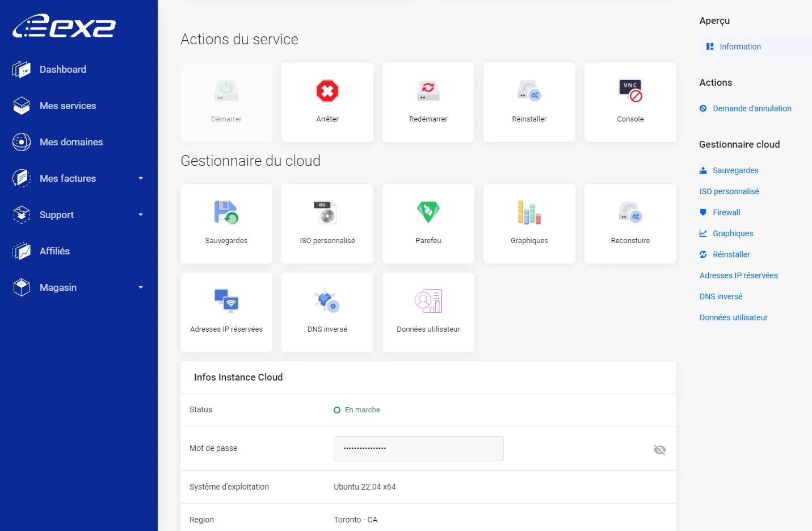
Task: View the Graphiques chart icon
Action: coord(529,213)
